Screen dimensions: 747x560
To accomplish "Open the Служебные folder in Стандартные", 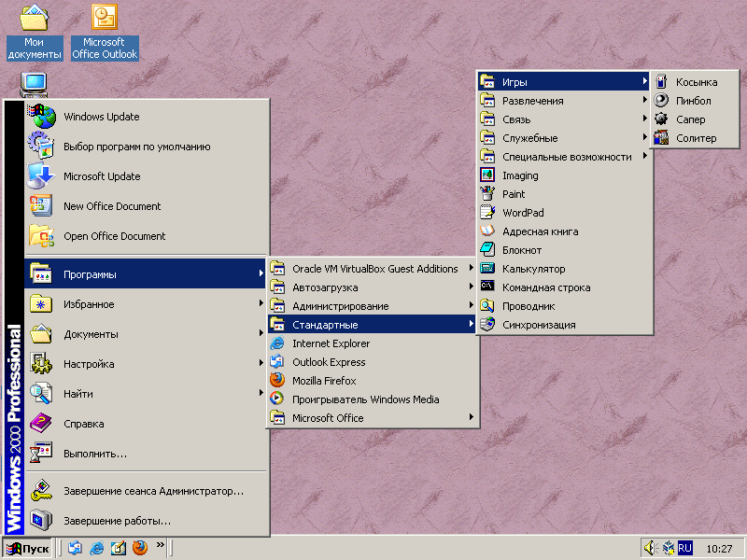I will 564,137.
